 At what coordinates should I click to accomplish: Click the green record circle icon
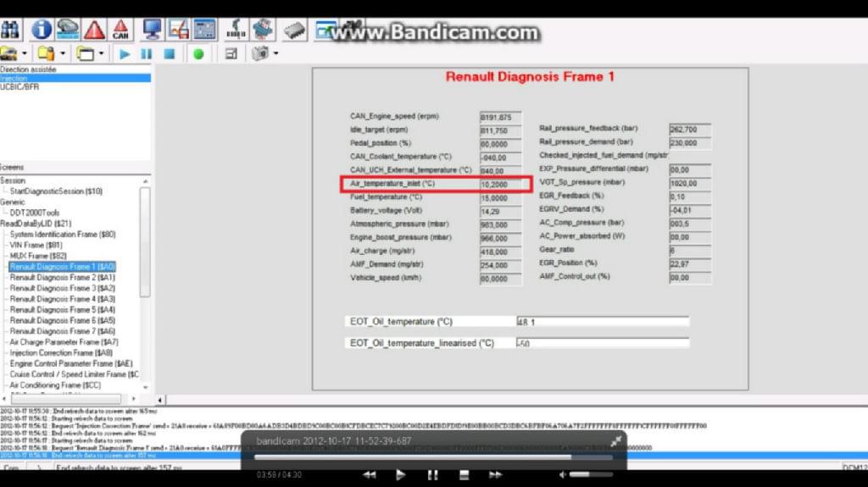198,54
